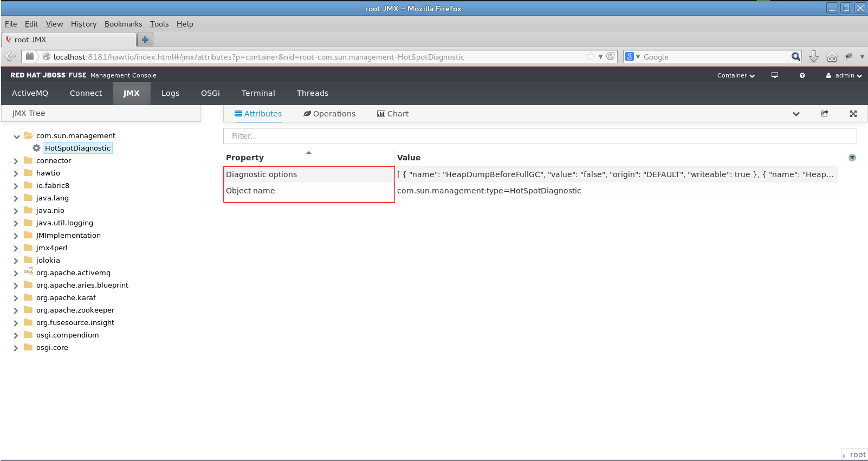Open the History menu
Viewport: 868px width, 461px height.
83,24
